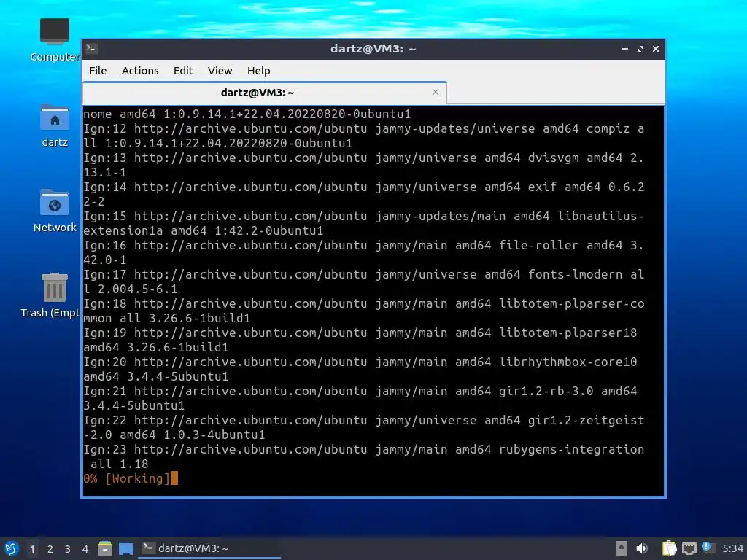Click the show desktop taskbar icon
The image size is (747, 560).
[125, 548]
